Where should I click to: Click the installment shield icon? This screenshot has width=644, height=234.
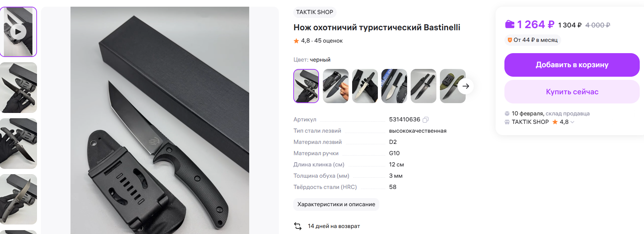click(x=510, y=40)
